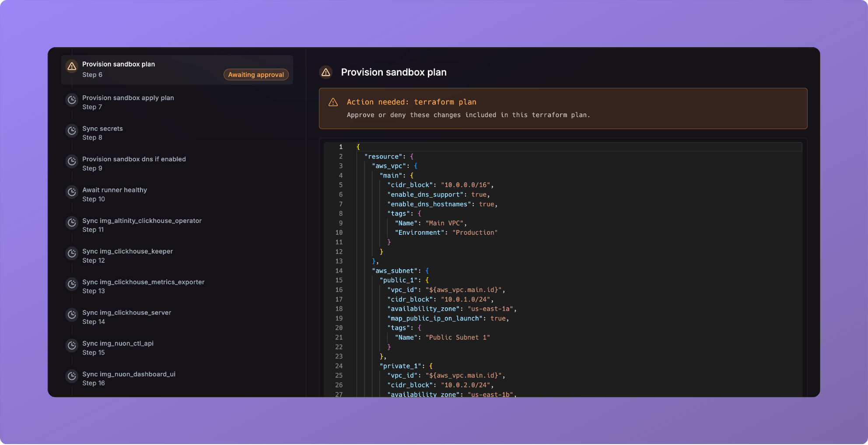Click code line 1 opening brace

(x=358, y=147)
